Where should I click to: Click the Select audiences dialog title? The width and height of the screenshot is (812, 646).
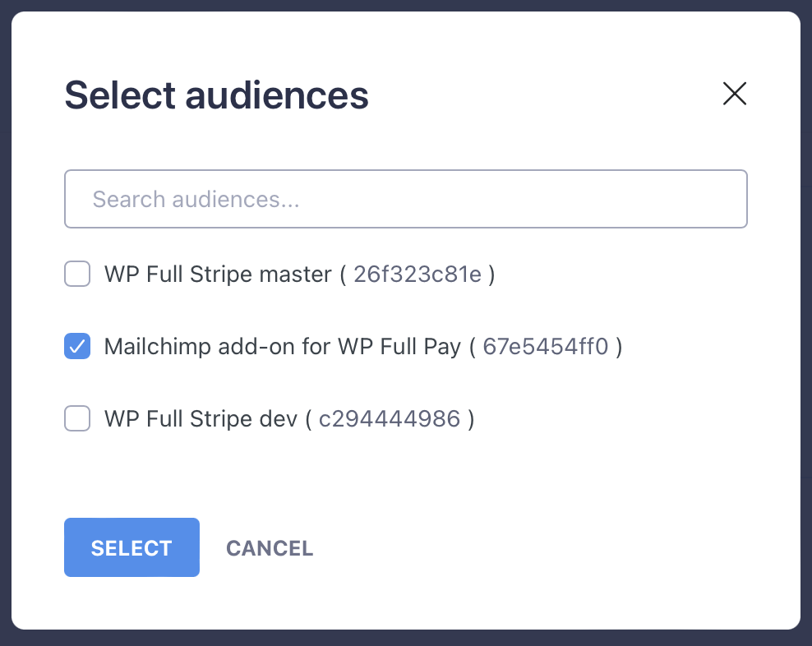[216, 95]
